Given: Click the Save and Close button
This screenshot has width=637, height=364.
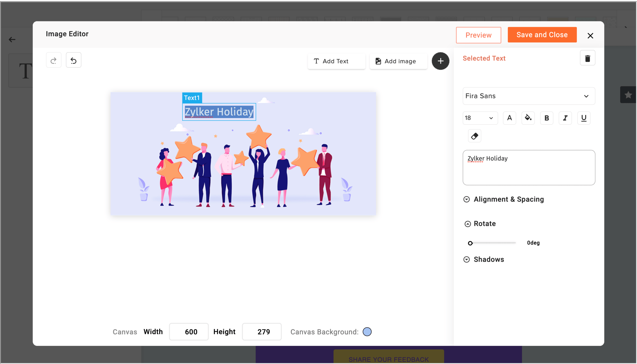Looking at the screenshot, I should (542, 35).
